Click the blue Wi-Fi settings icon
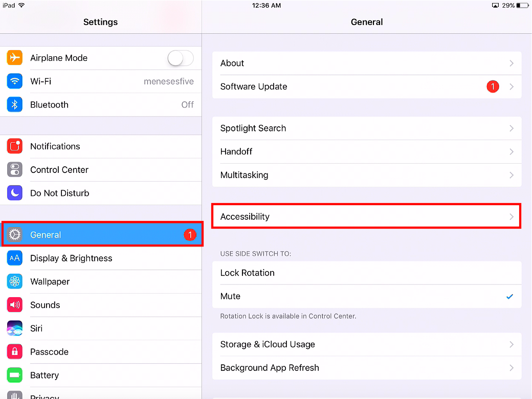This screenshot has width=532, height=399. (14, 81)
